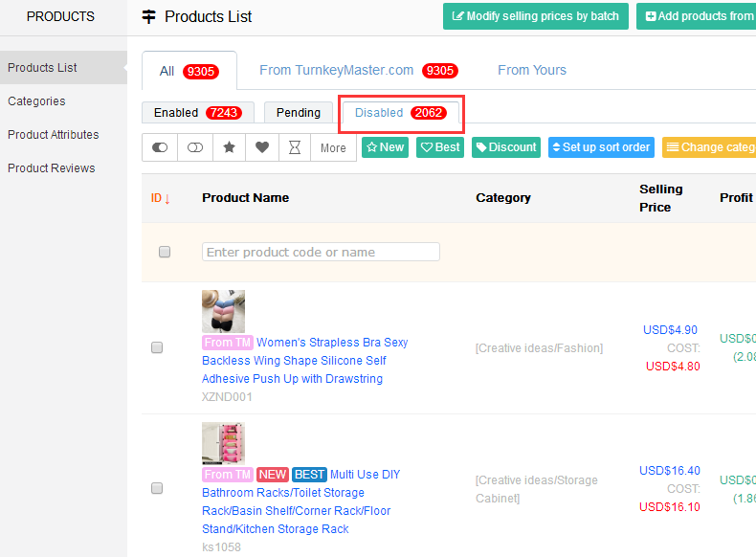Tick the select-all checkbox in filter row
This screenshot has height=557, width=756.
click(x=165, y=252)
